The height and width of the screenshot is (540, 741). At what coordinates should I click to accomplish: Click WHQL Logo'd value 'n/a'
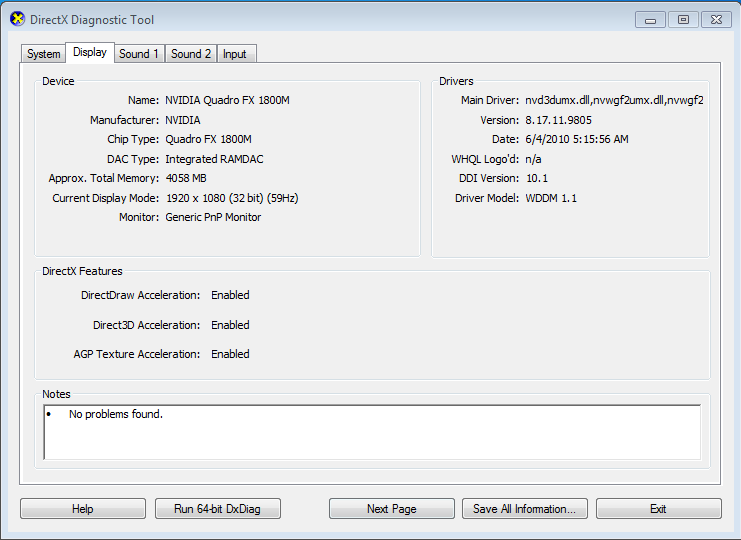pos(533,159)
